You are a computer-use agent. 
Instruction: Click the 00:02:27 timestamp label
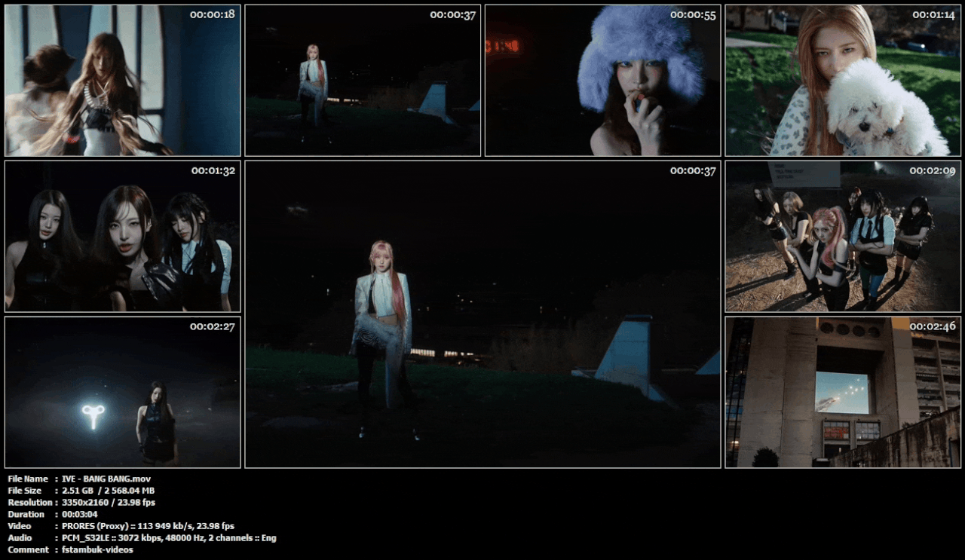click(x=213, y=327)
